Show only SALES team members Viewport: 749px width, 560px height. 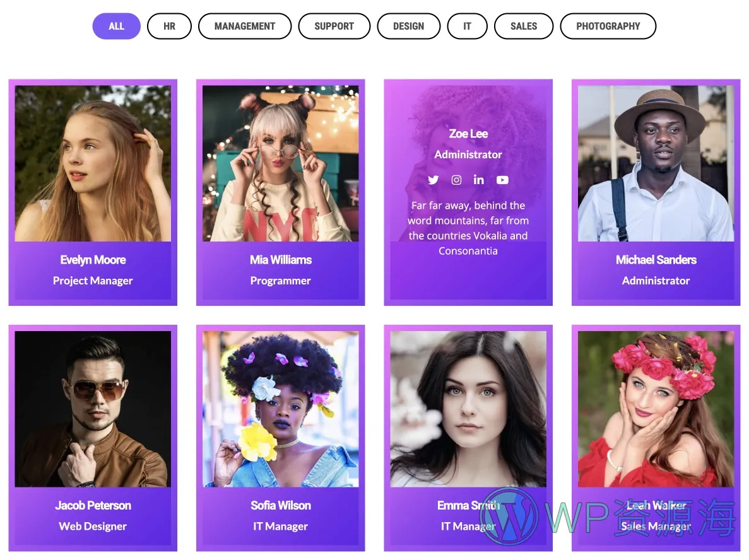tap(524, 26)
